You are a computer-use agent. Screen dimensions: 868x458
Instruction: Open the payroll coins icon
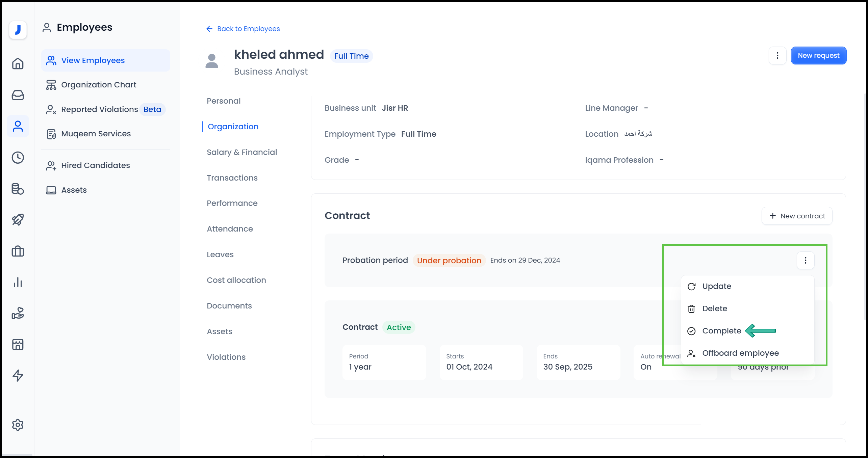pos(18,189)
